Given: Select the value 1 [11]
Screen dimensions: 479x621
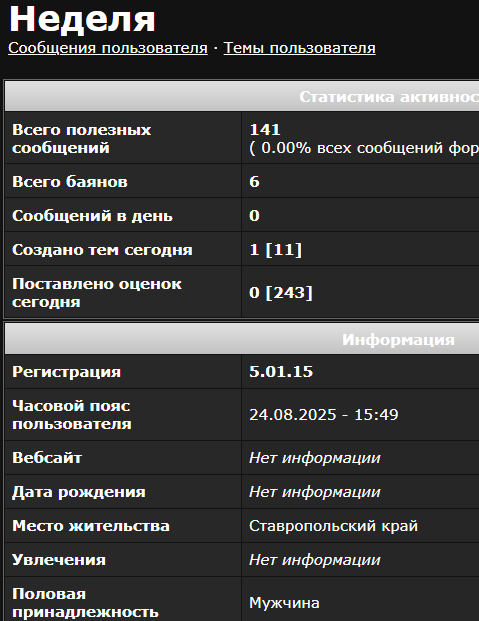Looking at the screenshot, I should [276, 250].
